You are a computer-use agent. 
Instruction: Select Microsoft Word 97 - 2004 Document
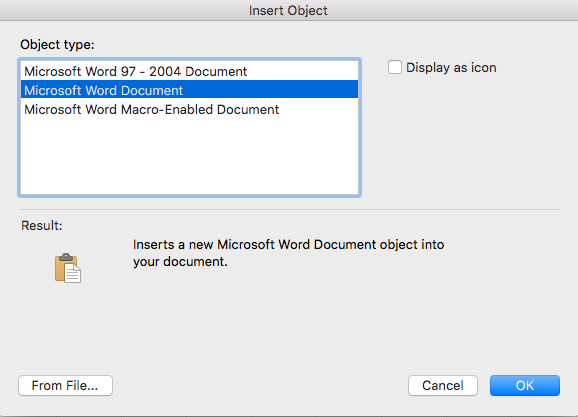pos(189,71)
